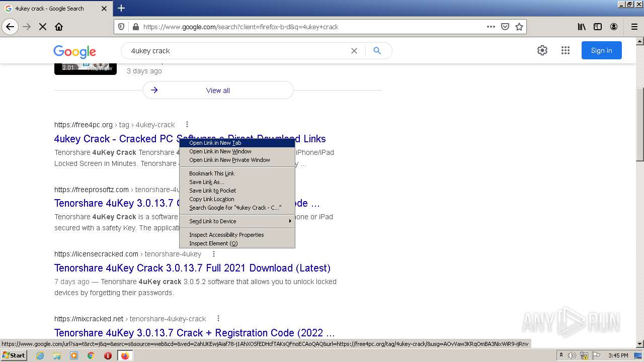Open Tenorshare 4uKey 3.0.13.7 Crack + Registration Code link
Viewport: 644px width, 362px height.
[x=194, y=333]
